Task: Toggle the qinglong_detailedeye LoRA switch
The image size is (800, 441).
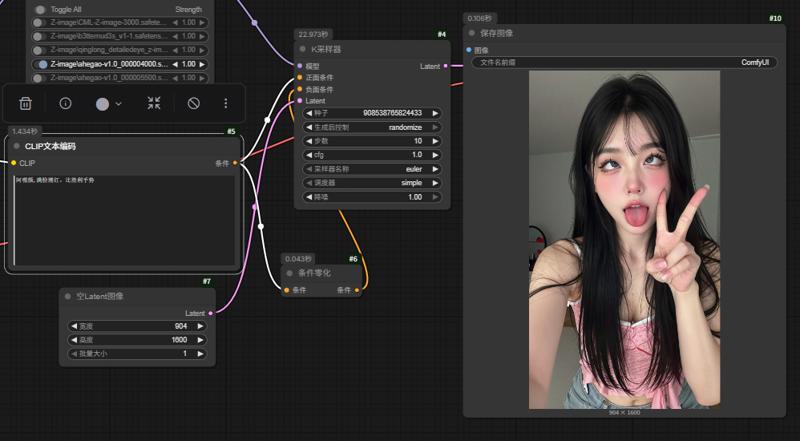Action: [42, 50]
